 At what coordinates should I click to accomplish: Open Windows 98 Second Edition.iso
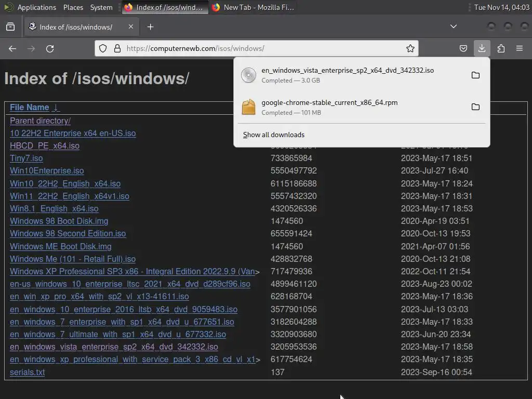[68, 233]
